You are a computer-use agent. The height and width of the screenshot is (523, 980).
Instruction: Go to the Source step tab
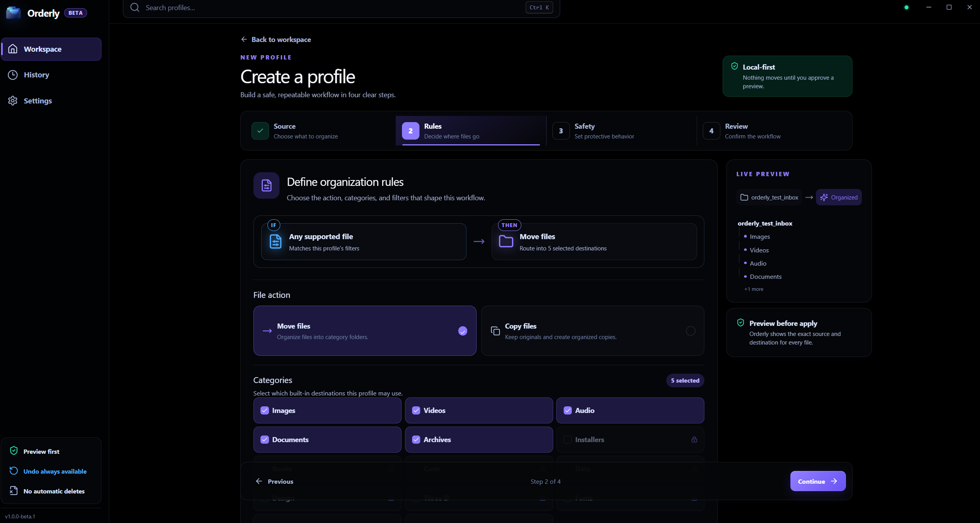pyautogui.click(x=321, y=131)
